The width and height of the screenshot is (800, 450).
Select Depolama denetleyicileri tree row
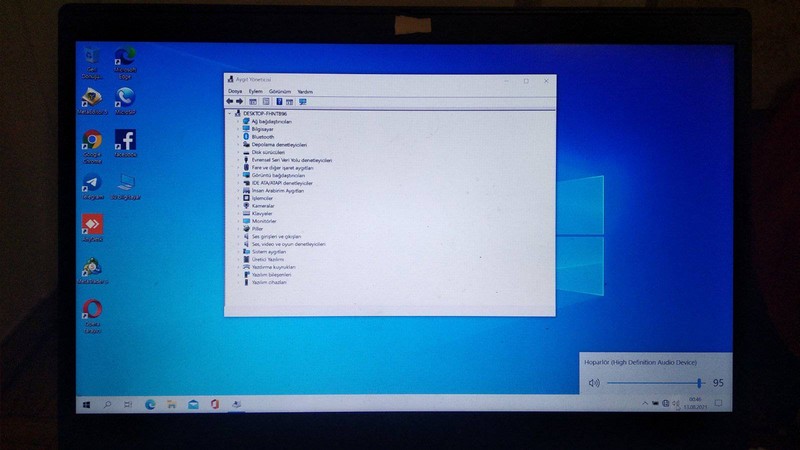click(274, 144)
